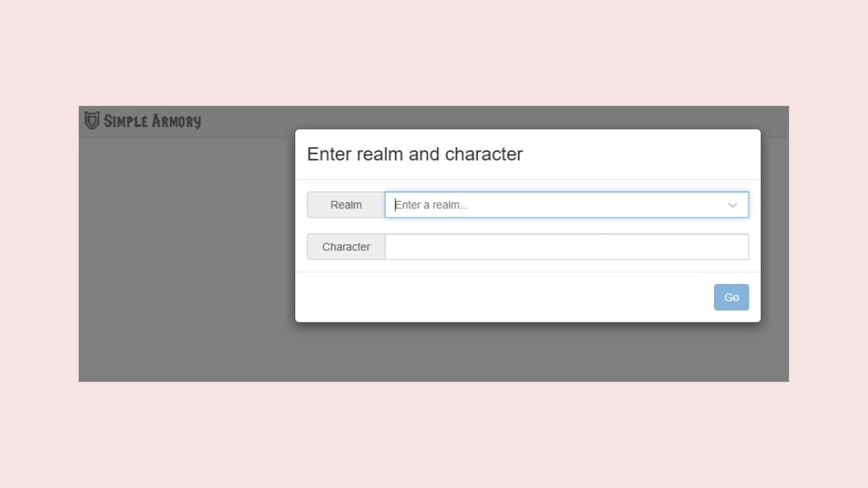Click the Realm label addon
The height and width of the screenshot is (488, 868).
[x=346, y=205]
